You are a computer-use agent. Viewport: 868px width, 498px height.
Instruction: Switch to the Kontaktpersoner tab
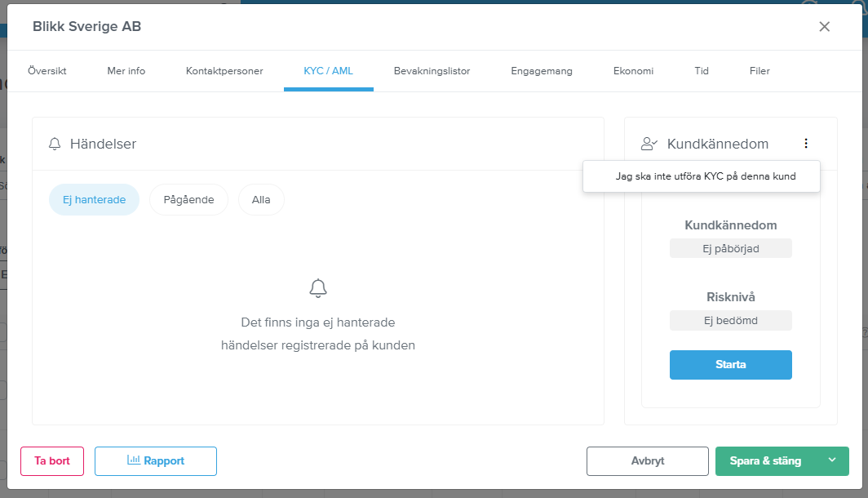[x=224, y=71]
